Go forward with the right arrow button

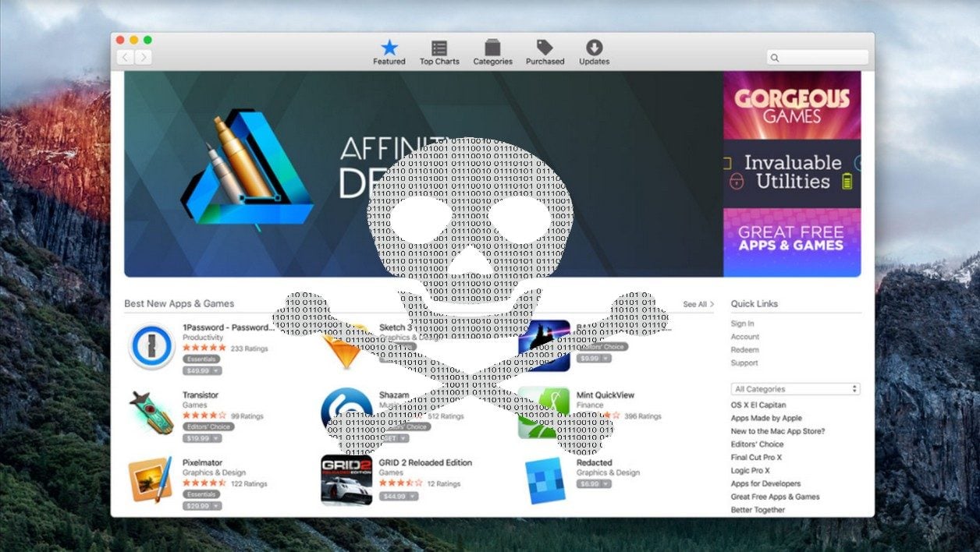[x=143, y=57]
